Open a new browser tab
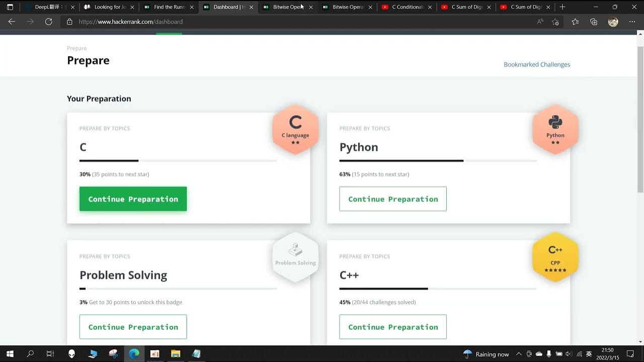 click(x=562, y=7)
